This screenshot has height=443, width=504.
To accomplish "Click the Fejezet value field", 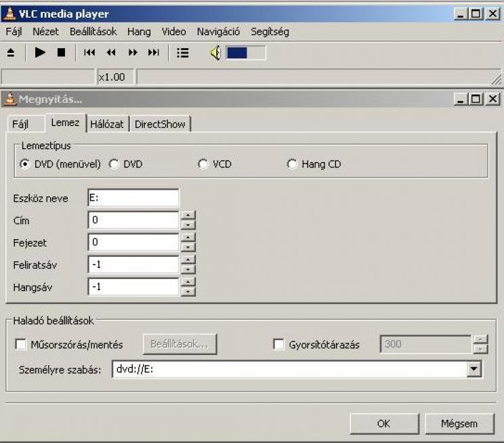I will tap(133, 242).
